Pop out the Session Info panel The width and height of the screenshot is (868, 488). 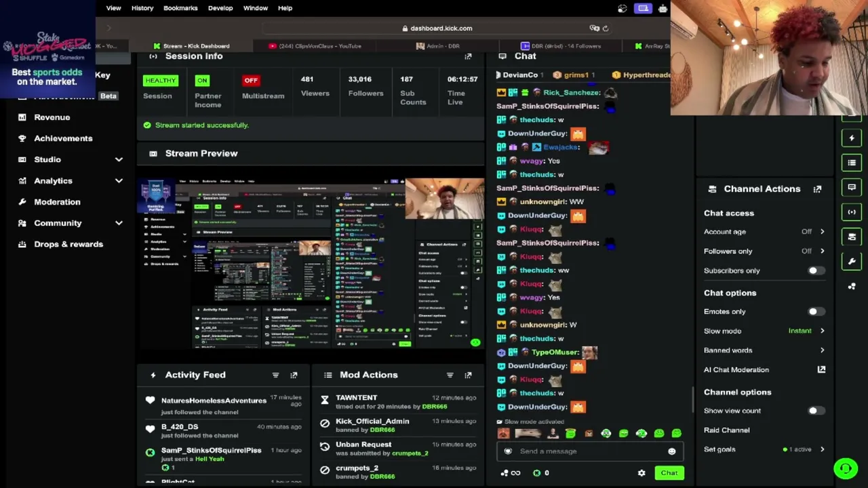click(x=468, y=56)
